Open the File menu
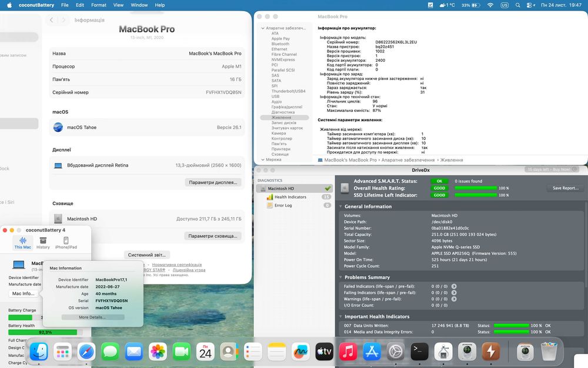This screenshot has height=368, width=588. coord(65,5)
